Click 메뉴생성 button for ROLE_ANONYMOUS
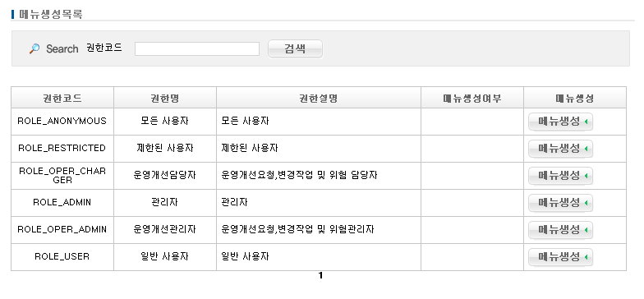 pos(560,122)
